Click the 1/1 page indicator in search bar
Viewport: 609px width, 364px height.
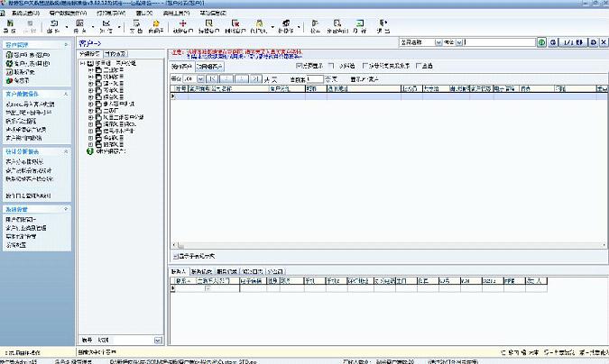[x=573, y=42]
